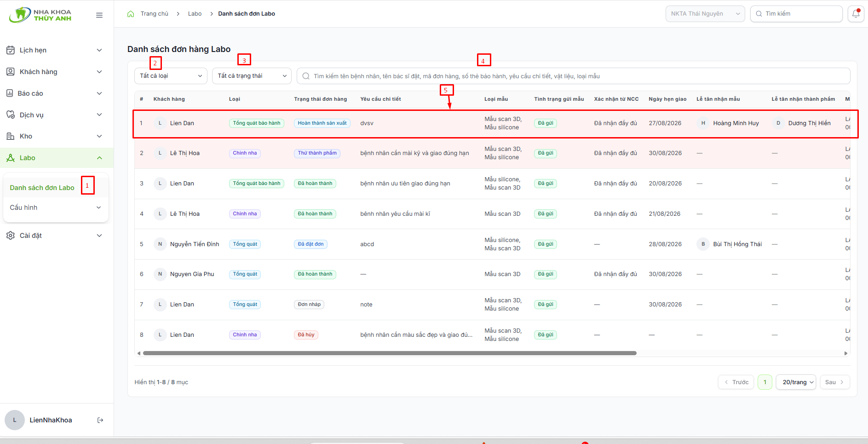Open the Tất cả loại filter dropdown
Screen dimensions: 868x444
pyautogui.click(x=171, y=76)
